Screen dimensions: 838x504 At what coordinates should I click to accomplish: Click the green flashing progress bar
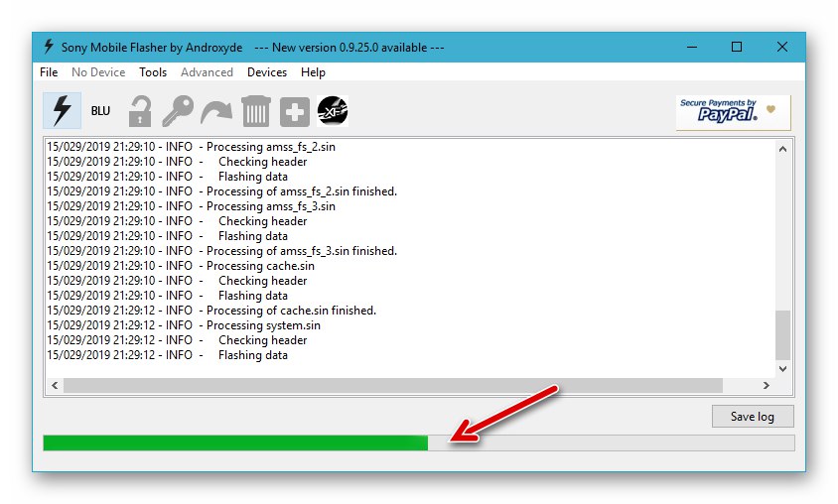click(x=418, y=442)
